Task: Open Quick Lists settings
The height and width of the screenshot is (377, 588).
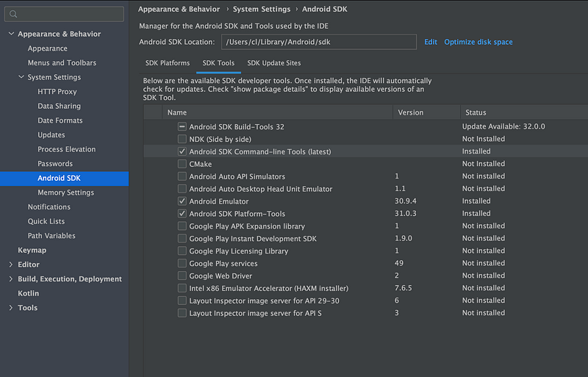Action: (46, 221)
